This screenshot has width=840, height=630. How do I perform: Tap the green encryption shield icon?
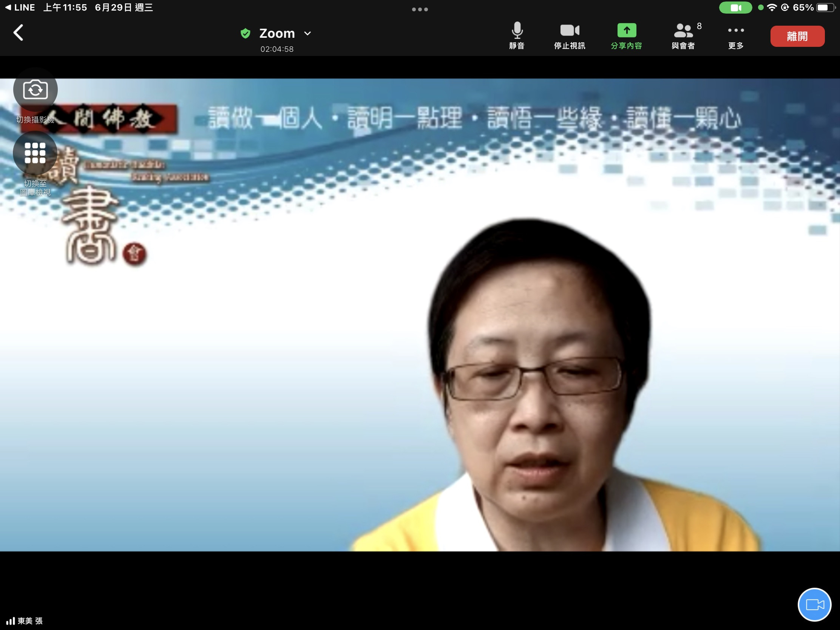[246, 33]
